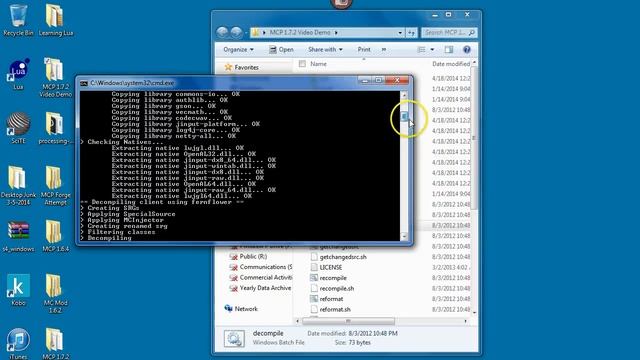Click the Explorer Back navigation arrow

click(x=222, y=32)
